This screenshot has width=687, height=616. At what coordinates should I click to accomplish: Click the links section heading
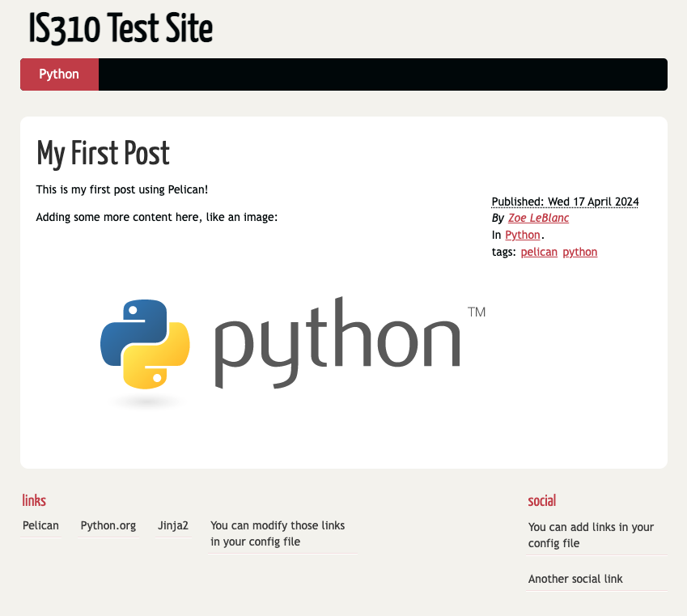34,501
